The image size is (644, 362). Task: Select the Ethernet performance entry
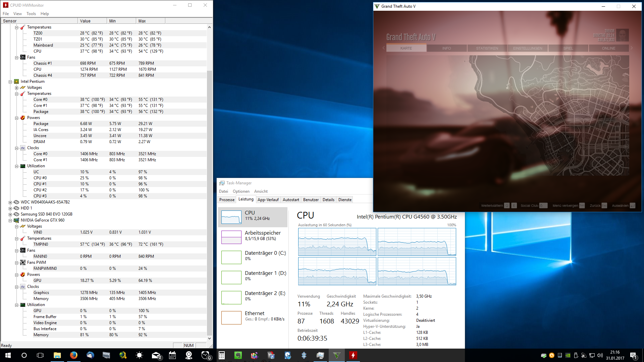tap(254, 316)
